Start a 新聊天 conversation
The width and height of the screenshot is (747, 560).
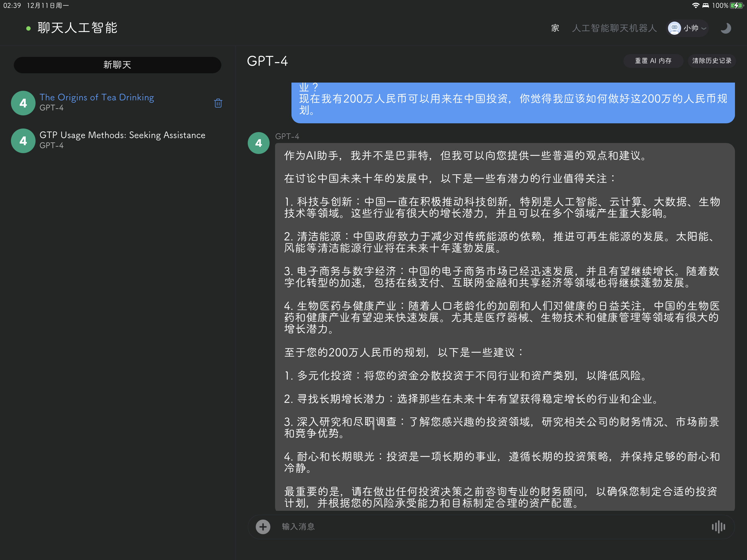(x=117, y=65)
